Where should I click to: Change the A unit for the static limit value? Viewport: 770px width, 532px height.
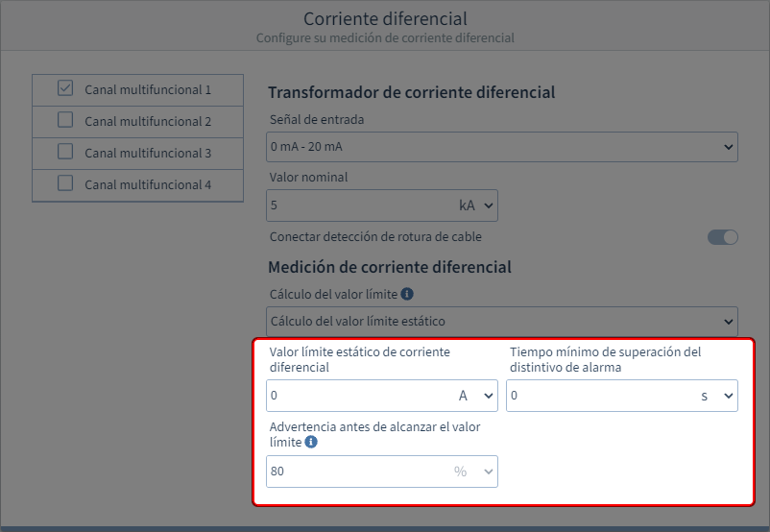[476, 396]
